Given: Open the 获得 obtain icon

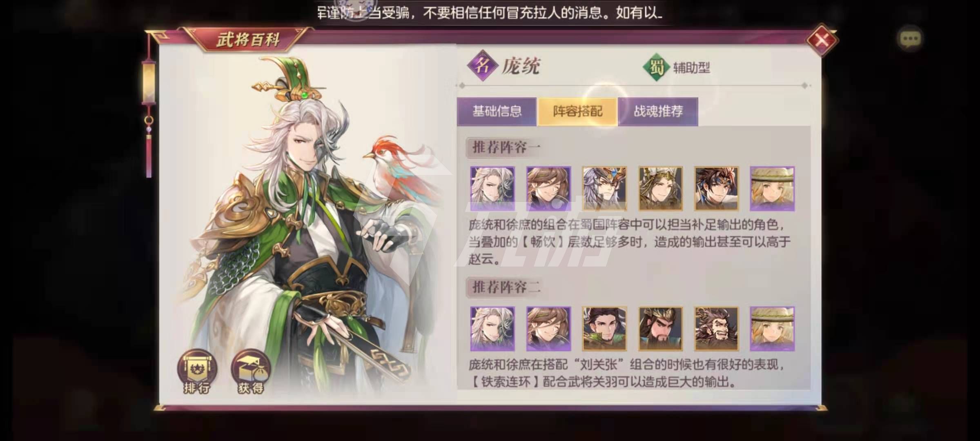Looking at the screenshot, I should click(x=251, y=372).
